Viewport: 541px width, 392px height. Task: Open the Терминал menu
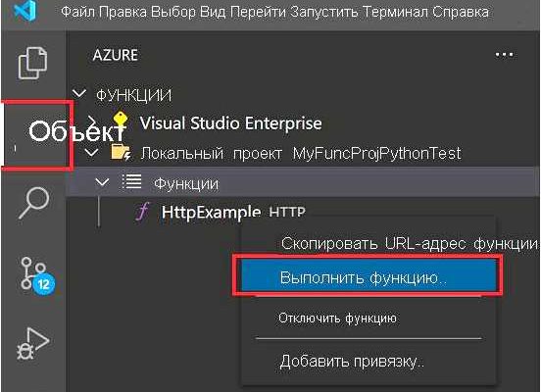[x=394, y=12]
